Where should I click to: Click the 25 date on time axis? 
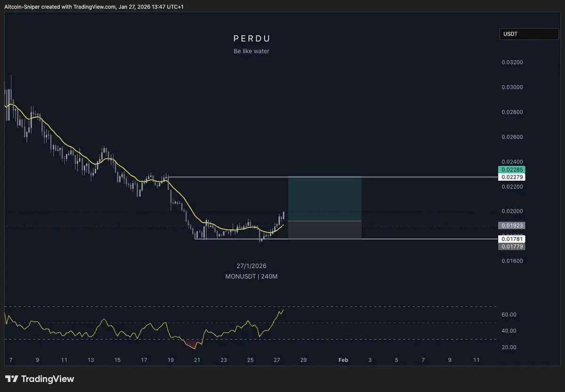tap(250, 360)
